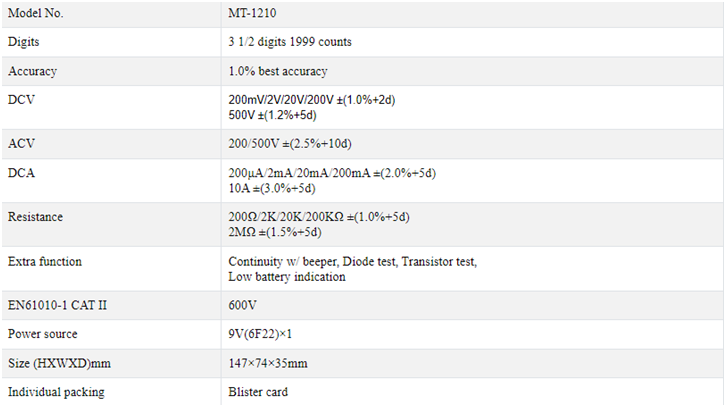Select the 3 1/2 digits 1999 counts text
The image size is (726, 407).
click(x=290, y=42)
